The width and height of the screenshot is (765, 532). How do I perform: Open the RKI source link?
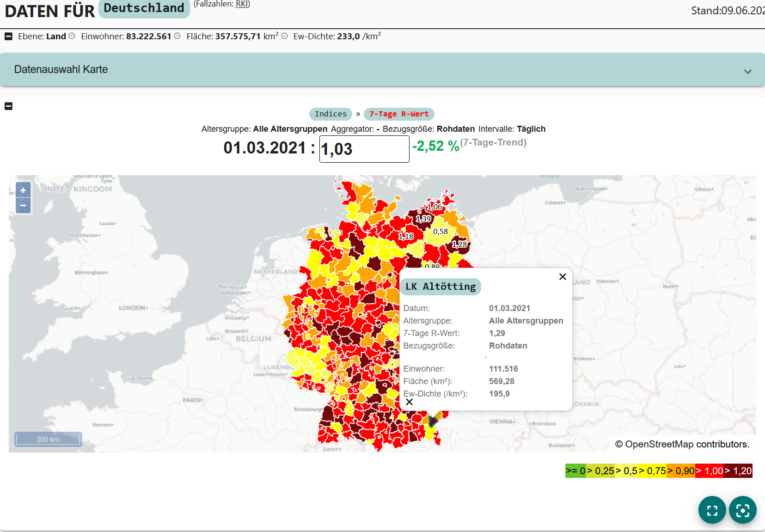[242, 4]
